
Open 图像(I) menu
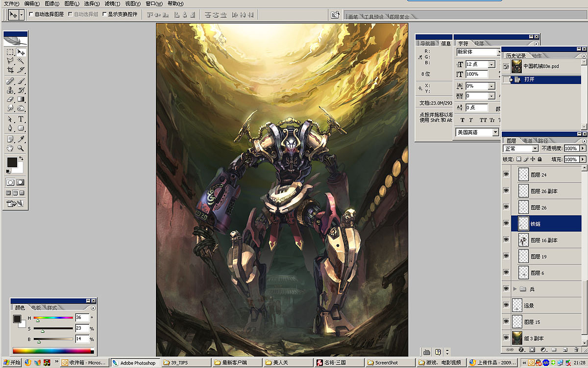(52, 3)
